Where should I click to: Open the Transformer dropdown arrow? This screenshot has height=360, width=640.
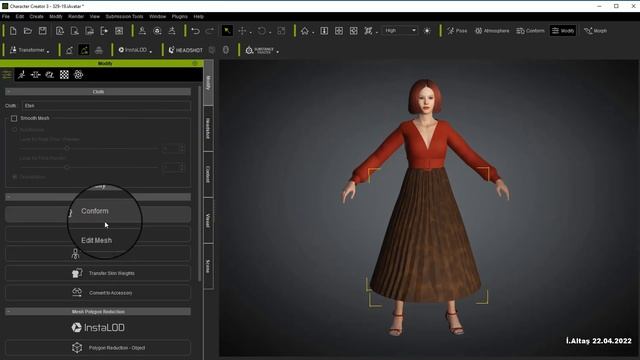click(48, 51)
